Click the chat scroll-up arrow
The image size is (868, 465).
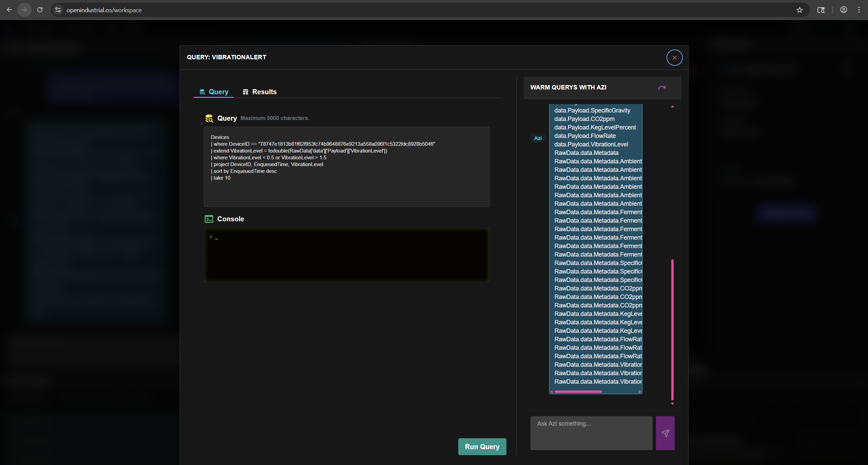tap(672, 106)
